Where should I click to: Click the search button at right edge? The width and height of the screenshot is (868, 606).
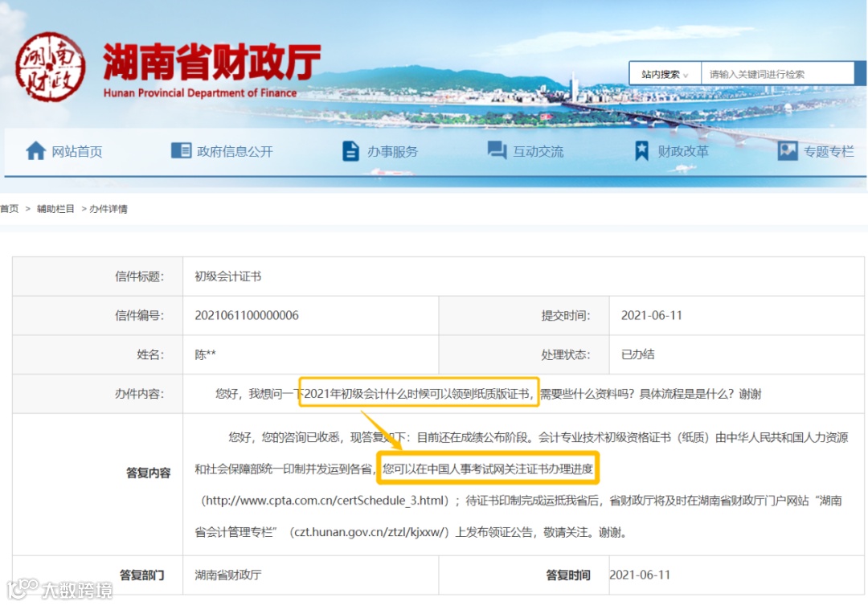pos(860,73)
